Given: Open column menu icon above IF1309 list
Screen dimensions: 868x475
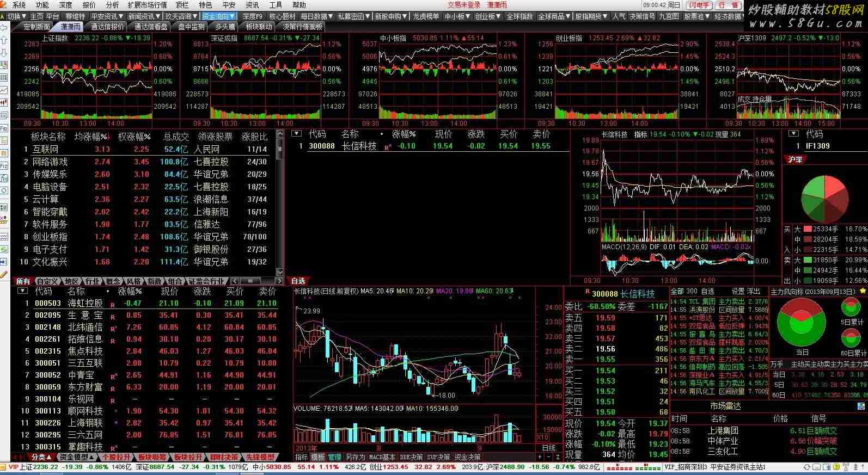Looking at the screenshot, I should [793, 133].
